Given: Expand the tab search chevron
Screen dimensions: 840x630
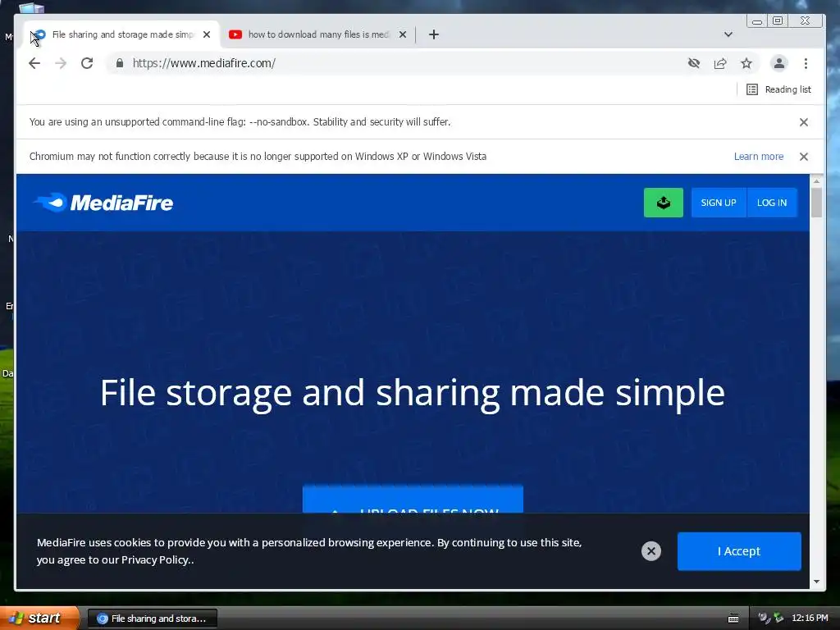Looking at the screenshot, I should tap(728, 34).
